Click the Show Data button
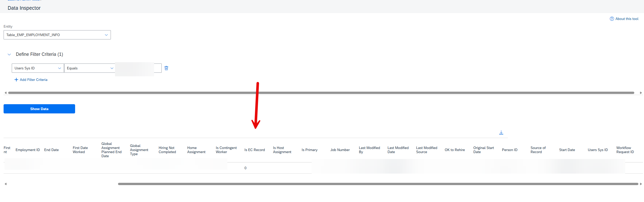644x202 pixels. [x=39, y=109]
